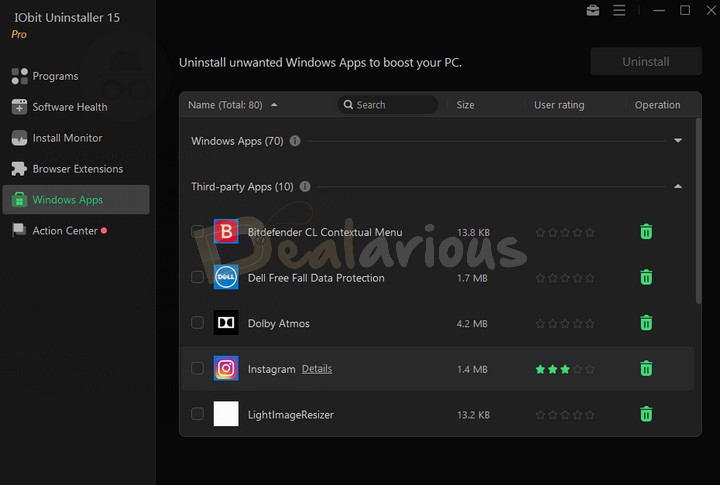The image size is (720, 485).
Task: Expand the Windows Apps (70) section arrow
Action: [678, 141]
